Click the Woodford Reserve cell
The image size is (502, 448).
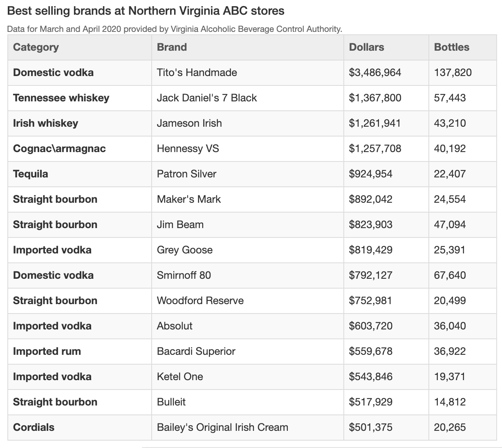[x=200, y=301]
